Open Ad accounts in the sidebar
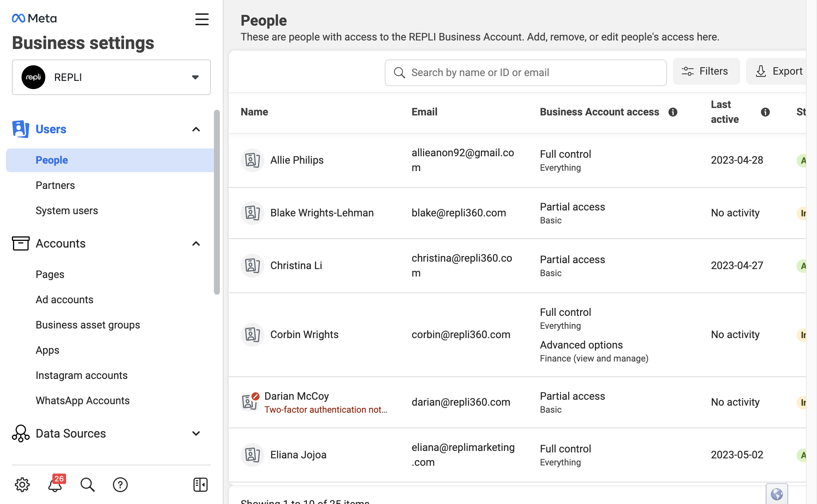Image resolution: width=817 pixels, height=504 pixels. pyautogui.click(x=65, y=300)
